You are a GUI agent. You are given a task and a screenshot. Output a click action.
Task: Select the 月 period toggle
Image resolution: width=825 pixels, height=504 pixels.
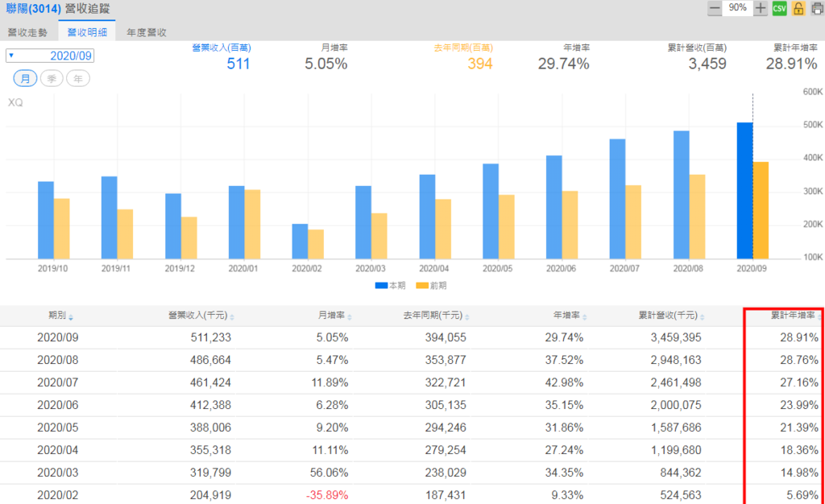[25, 79]
